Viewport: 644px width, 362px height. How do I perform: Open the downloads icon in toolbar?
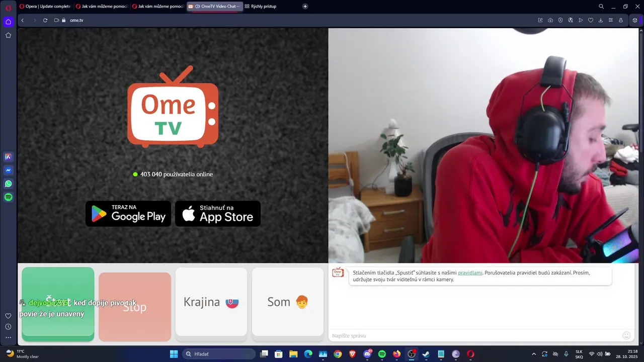[x=601, y=20]
